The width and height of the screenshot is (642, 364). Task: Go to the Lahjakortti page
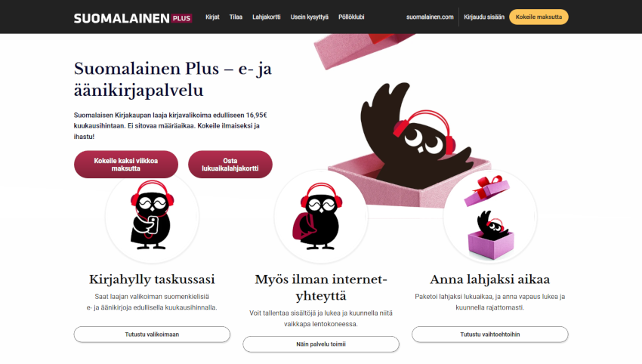[266, 17]
